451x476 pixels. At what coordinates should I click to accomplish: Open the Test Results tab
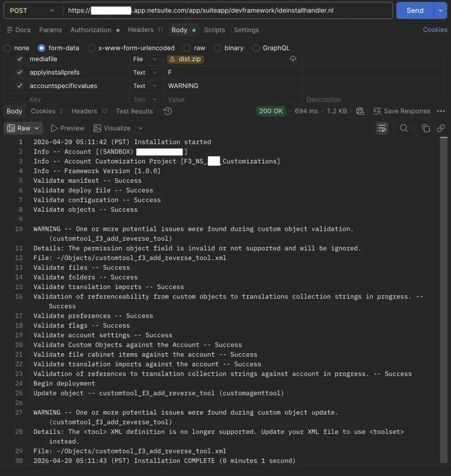[134, 111]
